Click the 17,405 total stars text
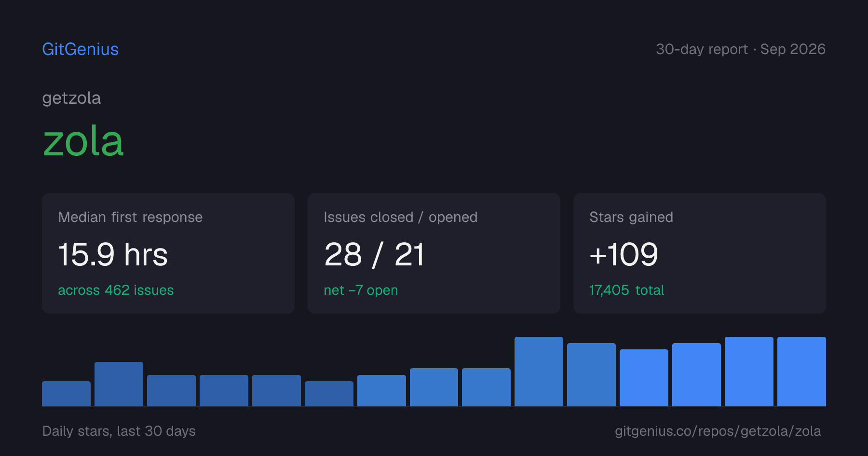868x456 pixels. [626, 290]
